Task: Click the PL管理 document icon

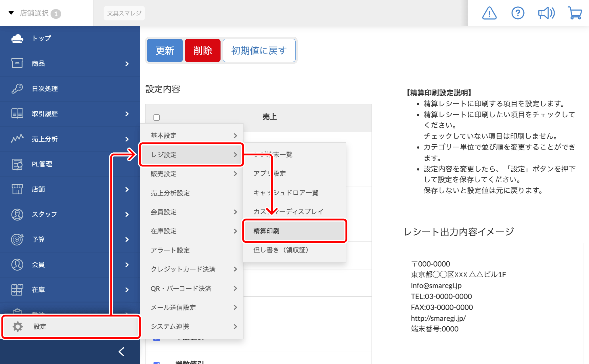Action: [x=17, y=164]
